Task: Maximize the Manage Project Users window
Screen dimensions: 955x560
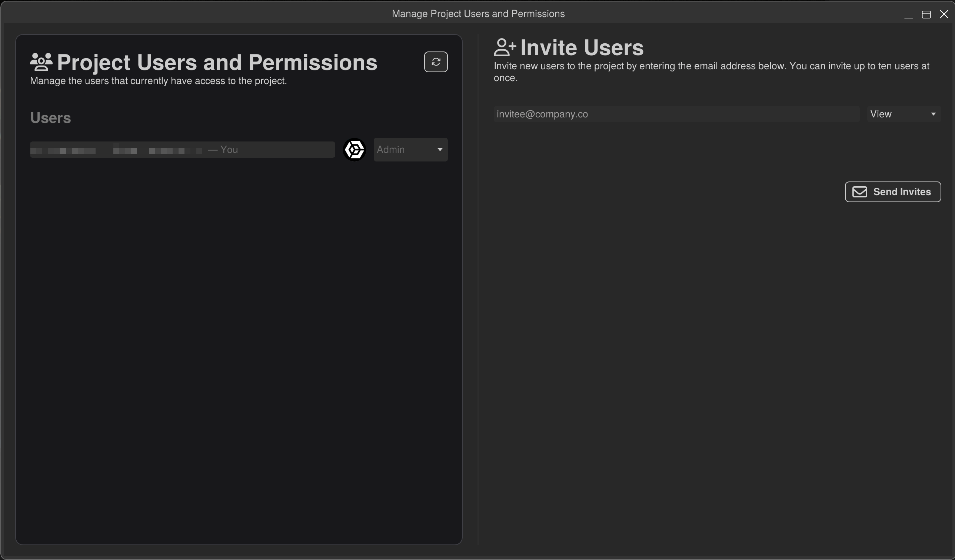Action: click(927, 14)
